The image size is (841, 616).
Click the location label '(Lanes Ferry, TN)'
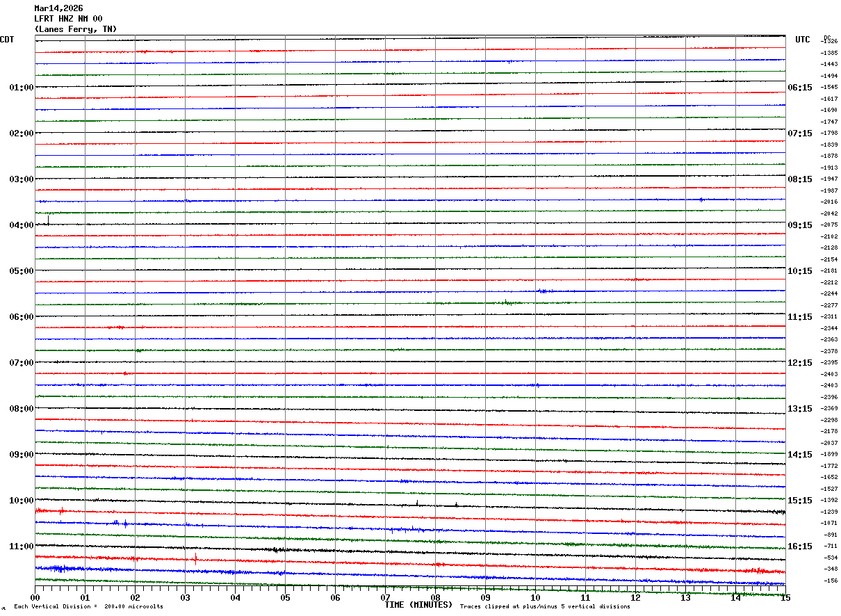(76, 29)
